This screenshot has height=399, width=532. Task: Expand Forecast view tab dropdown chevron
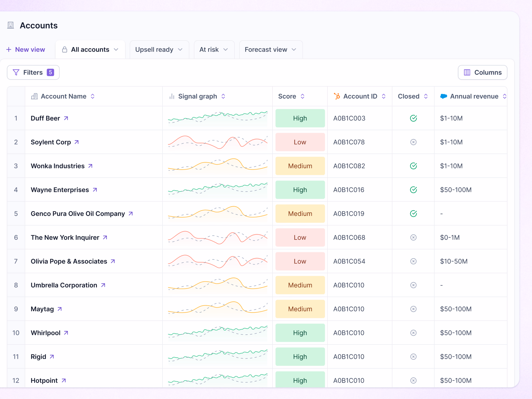294,49
